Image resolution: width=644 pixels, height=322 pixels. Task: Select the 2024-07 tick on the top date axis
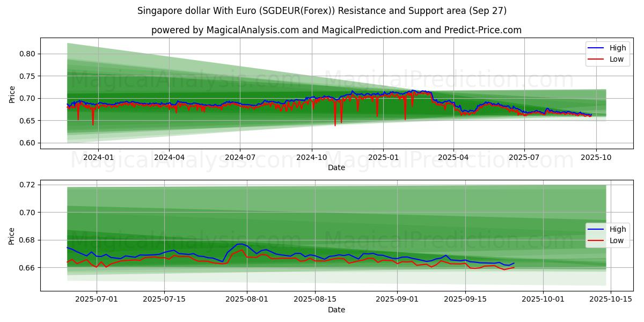pyautogui.click(x=239, y=157)
